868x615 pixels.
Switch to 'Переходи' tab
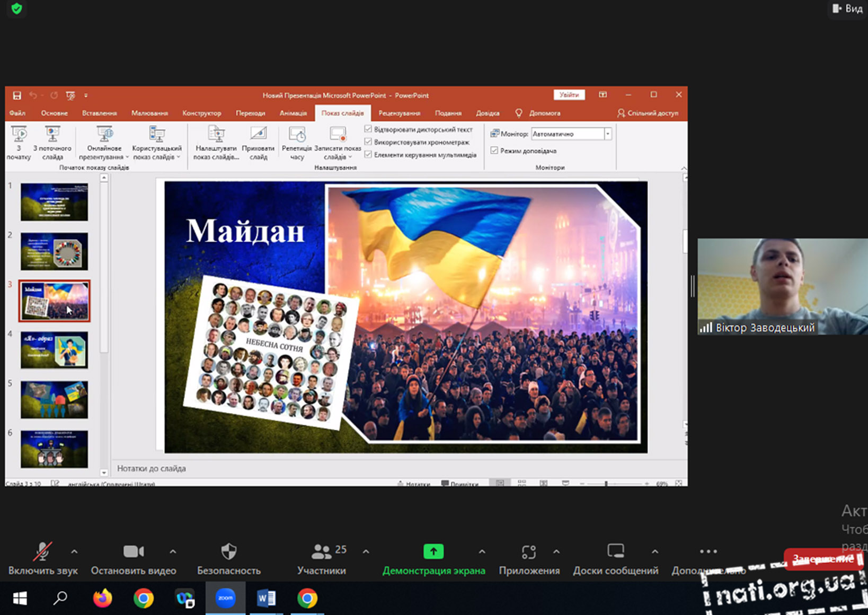tap(251, 113)
